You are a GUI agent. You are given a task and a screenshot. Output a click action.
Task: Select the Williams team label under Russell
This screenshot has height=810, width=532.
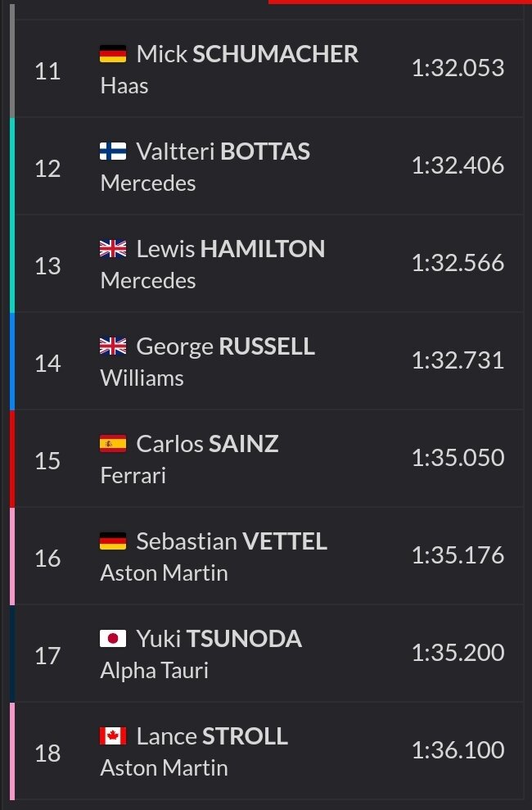[142, 378]
